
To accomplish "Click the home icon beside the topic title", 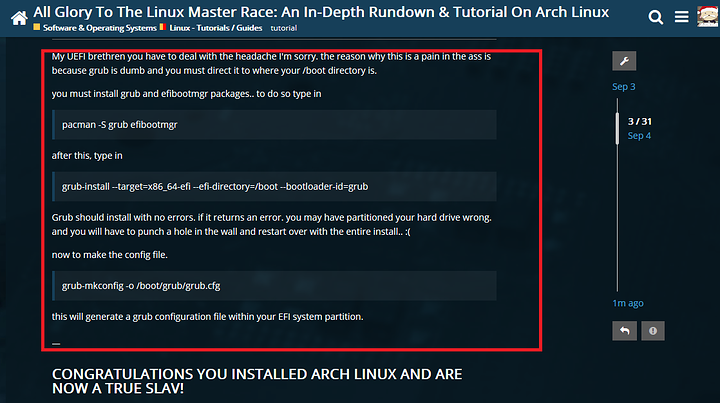I will (x=17, y=17).
